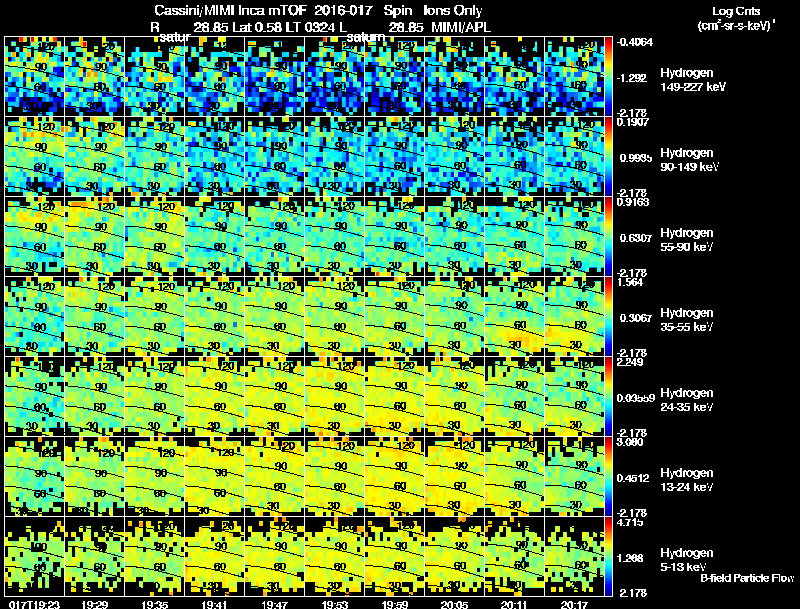The height and width of the screenshot is (609, 800).
Task: Click the 'Hydrogen 13-24 keV' row label
Action: (x=687, y=480)
